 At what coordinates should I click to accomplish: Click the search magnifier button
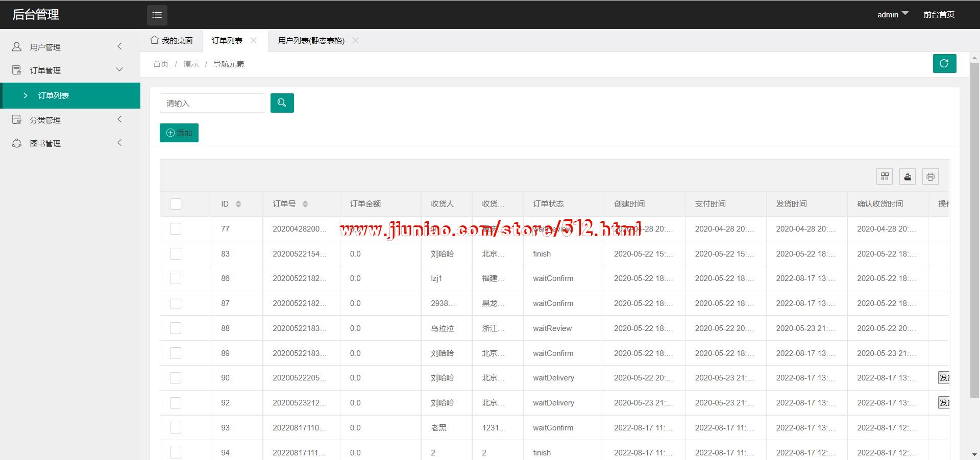pyautogui.click(x=282, y=103)
